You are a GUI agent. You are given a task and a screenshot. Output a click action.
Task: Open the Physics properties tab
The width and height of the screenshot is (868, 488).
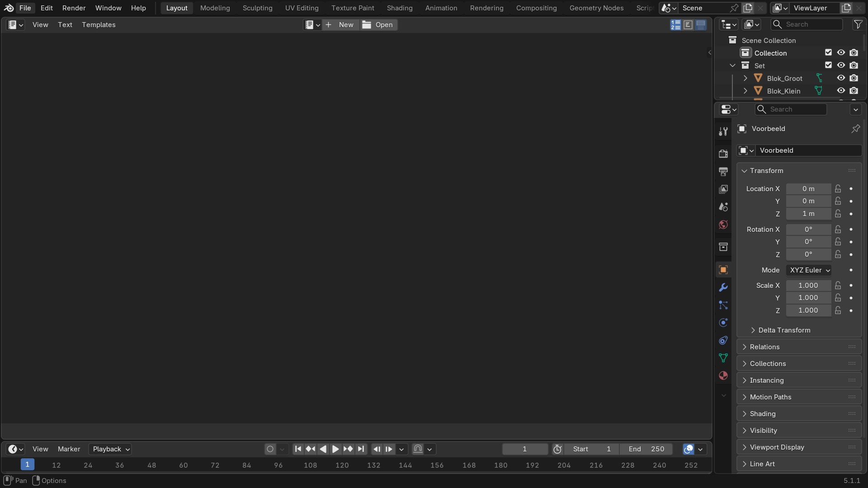pyautogui.click(x=723, y=323)
